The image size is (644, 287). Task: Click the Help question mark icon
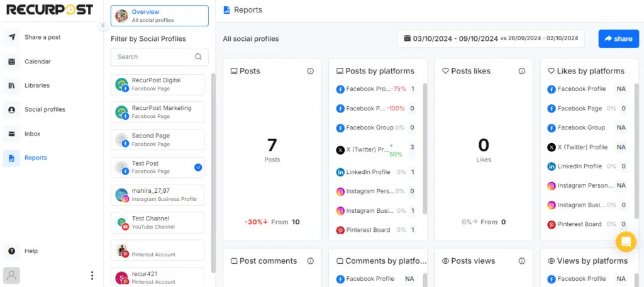(11, 251)
